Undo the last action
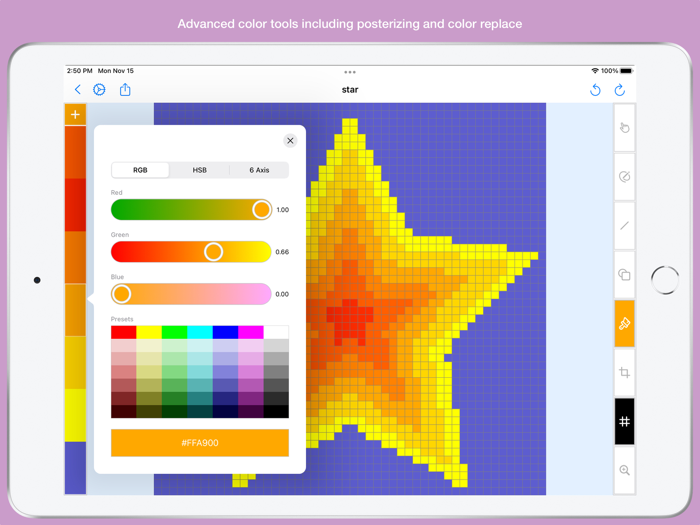700x525 pixels. coord(595,90)
